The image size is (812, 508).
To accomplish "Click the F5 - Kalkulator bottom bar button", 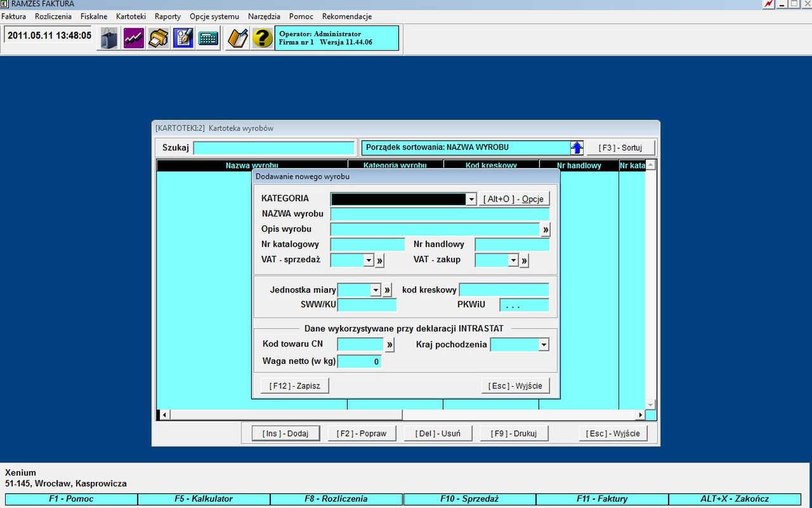I will (x=204, y=499).
